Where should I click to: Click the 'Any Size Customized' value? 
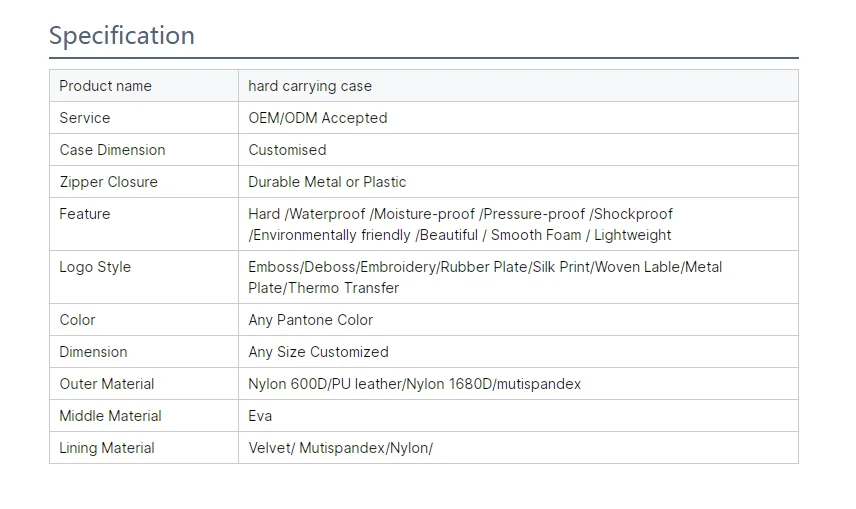318,352
